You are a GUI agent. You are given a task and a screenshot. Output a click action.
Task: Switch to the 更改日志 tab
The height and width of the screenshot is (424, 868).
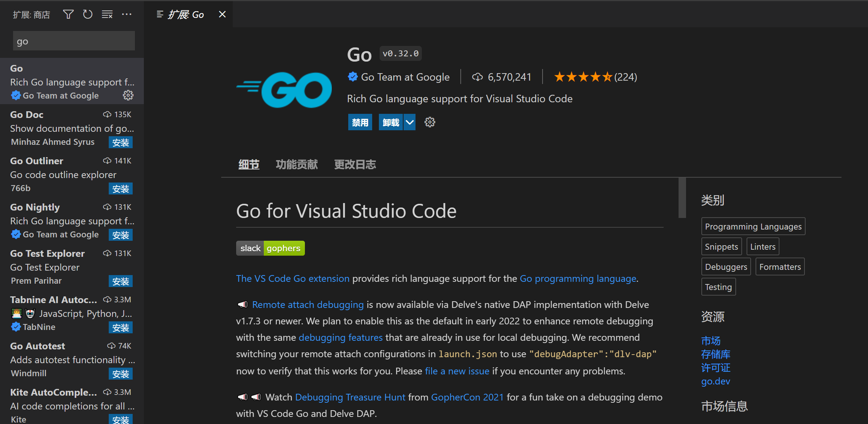click(x=355, y=165)
